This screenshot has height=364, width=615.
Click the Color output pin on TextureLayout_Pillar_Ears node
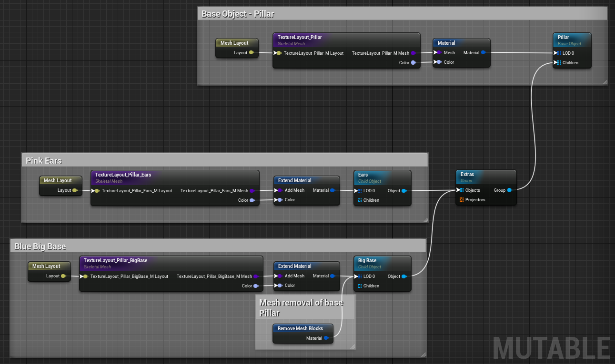[252, 200]
